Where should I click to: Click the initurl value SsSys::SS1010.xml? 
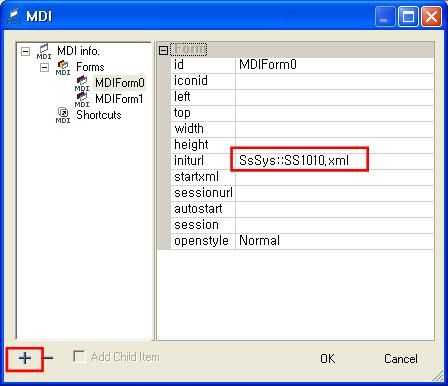335,161
